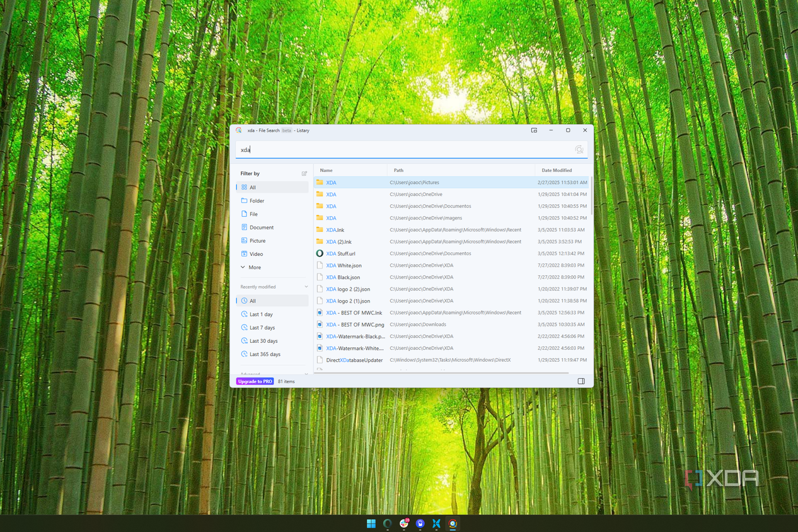The height and width of the screenshot is (532, 798).
Task: Select the XDA folder in C:\Users\joaoc\OneDrive
Action: [451, 194]
